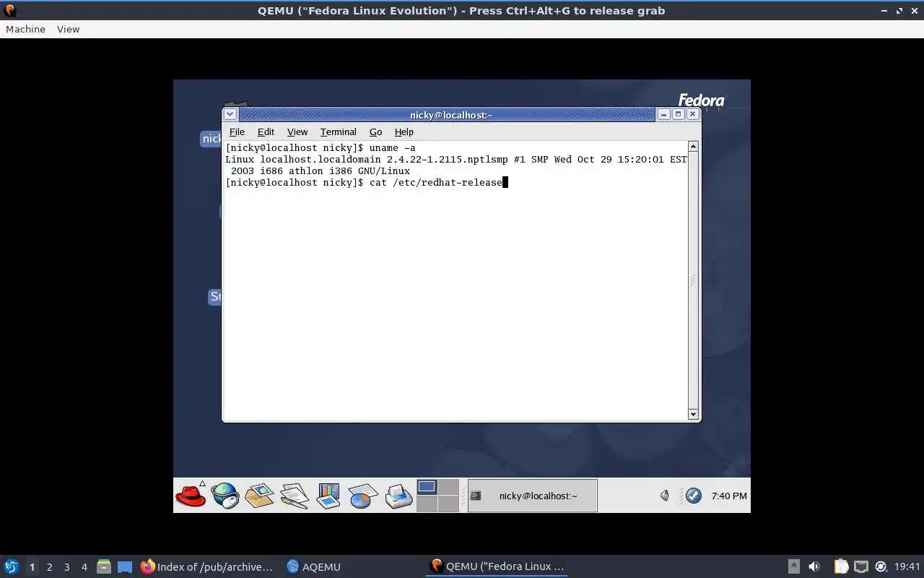Open QEMU Machine menu

click(25, 29)
